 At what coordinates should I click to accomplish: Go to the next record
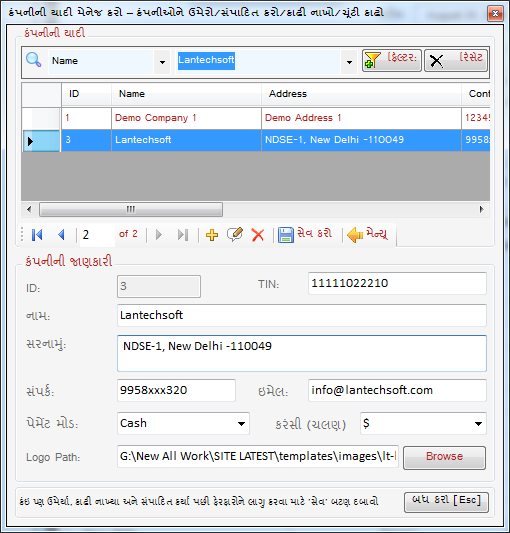tap(158, 235)
